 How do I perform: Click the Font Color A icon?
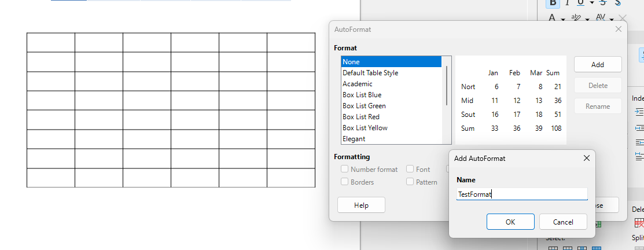[x=551, y=18]
